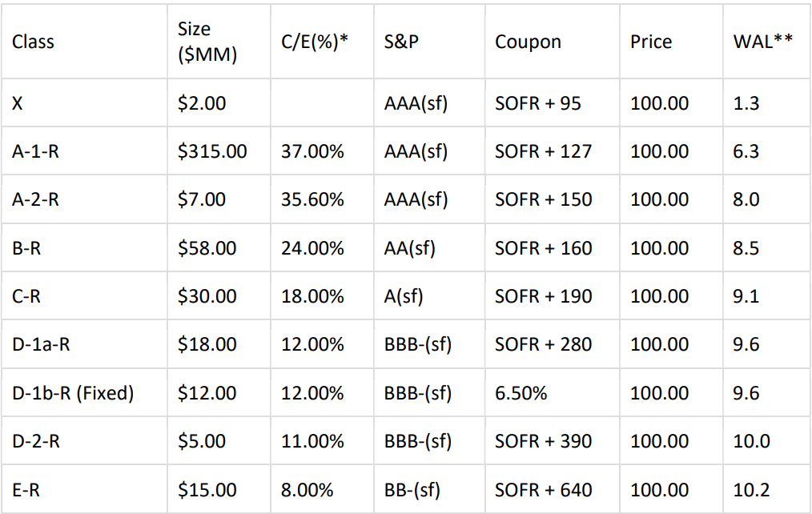
Task: Click the Class column header
Action: [x=34, y=42]
